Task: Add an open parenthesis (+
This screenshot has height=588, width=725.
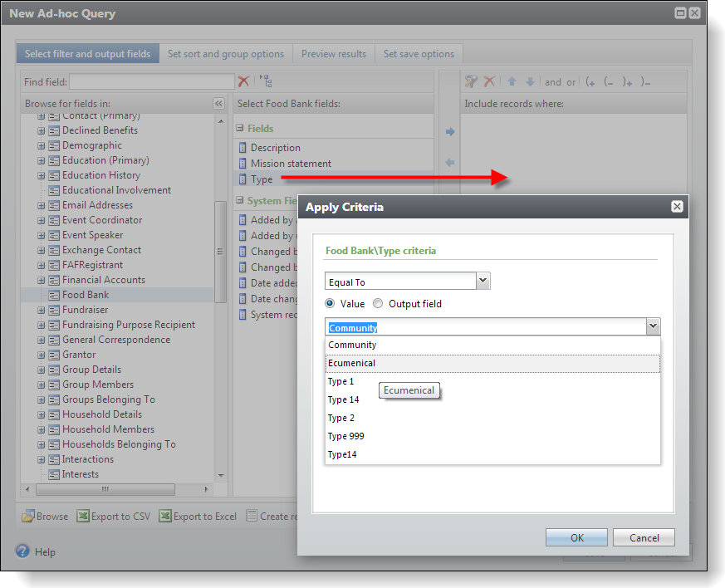Action: coord(590,82)
